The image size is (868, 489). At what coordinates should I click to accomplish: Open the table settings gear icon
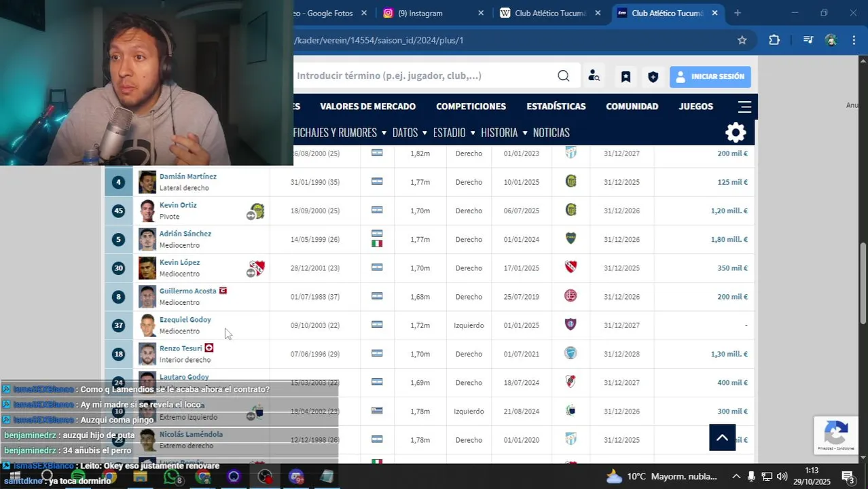tap(736, 132)
